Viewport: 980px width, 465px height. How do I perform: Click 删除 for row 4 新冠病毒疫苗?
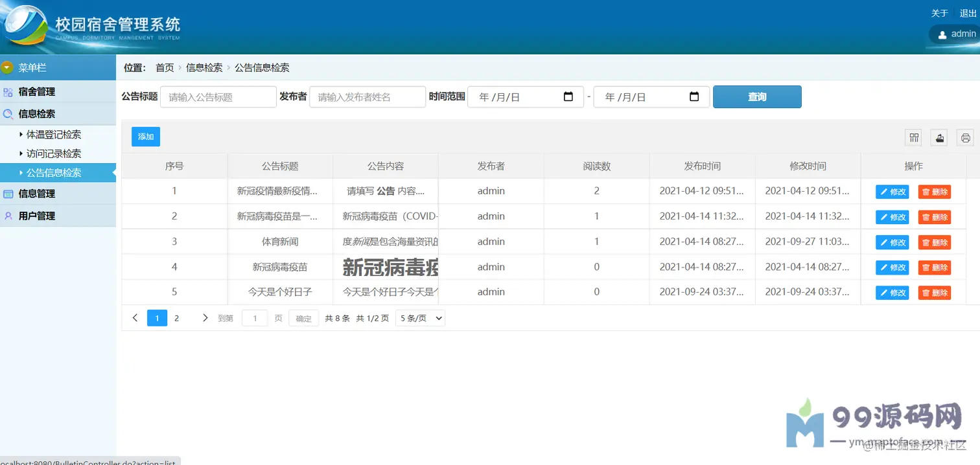935,267
